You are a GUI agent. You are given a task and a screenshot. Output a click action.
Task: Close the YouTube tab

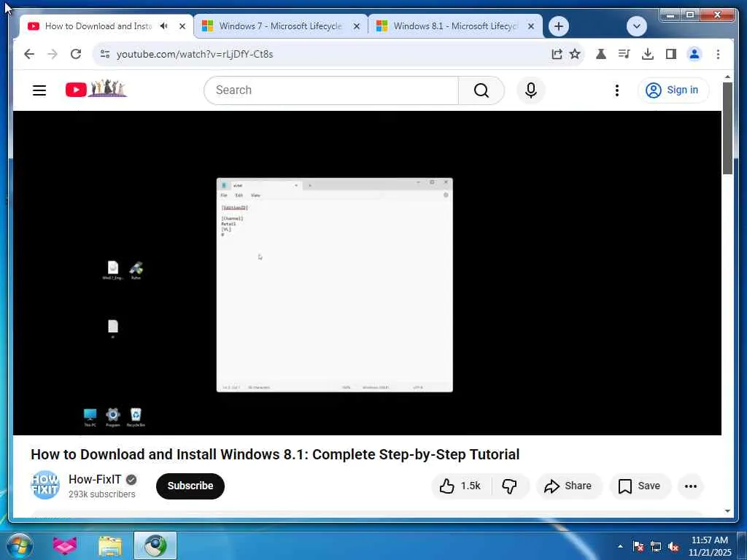pos(182,26)
